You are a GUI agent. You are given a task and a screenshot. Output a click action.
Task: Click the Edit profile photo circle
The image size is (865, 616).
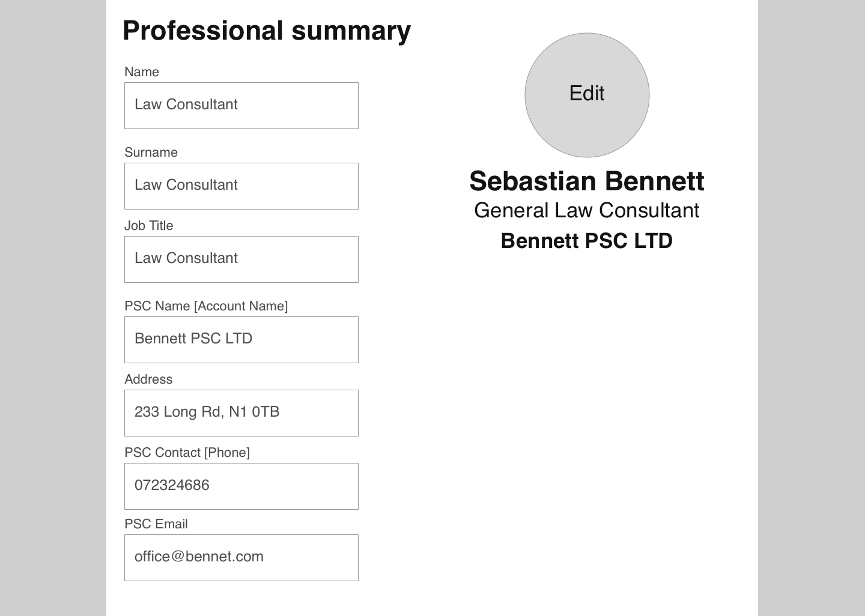tap(587, 95)
